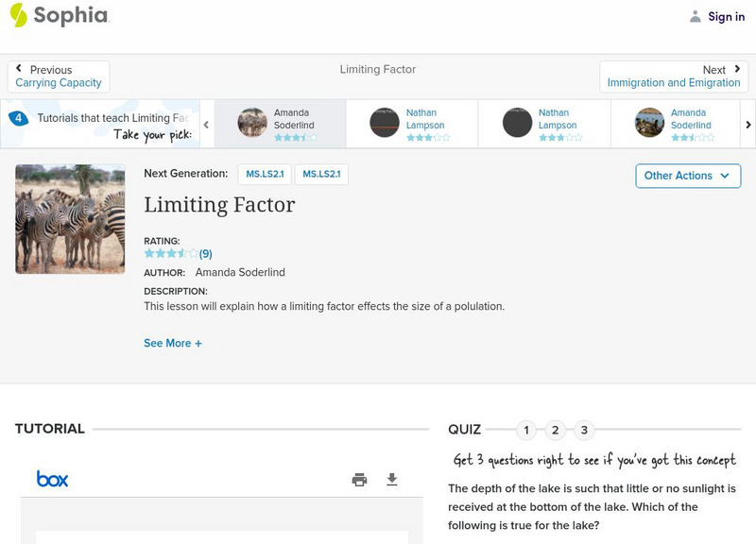This screenshot has width=756, height=544.
Task: Click the Sophia logo
Action: 59,16
